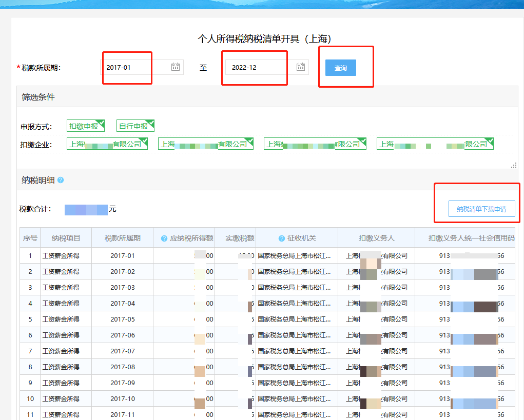
Task: Click the 税款合计 label
Action: [35, 209]
